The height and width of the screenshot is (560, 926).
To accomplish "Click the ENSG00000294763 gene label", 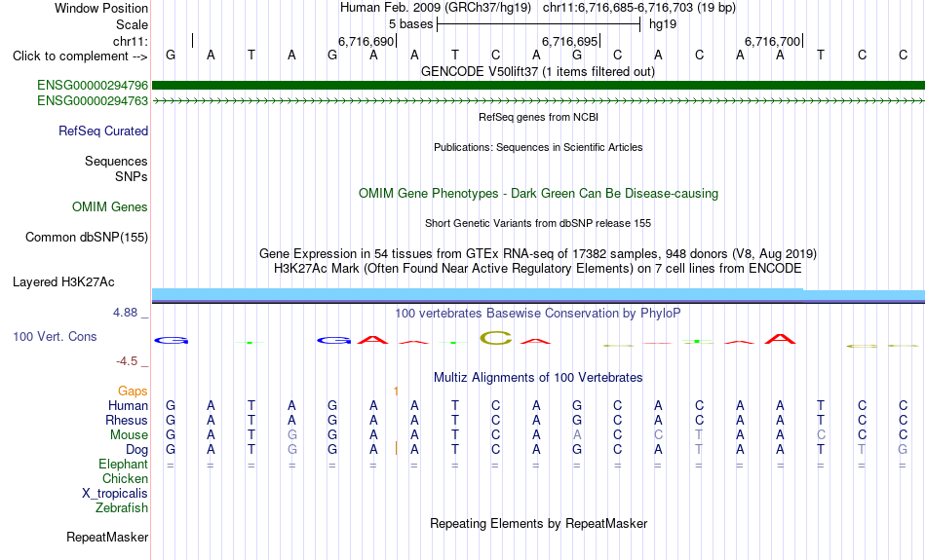I will coord(93,101).
